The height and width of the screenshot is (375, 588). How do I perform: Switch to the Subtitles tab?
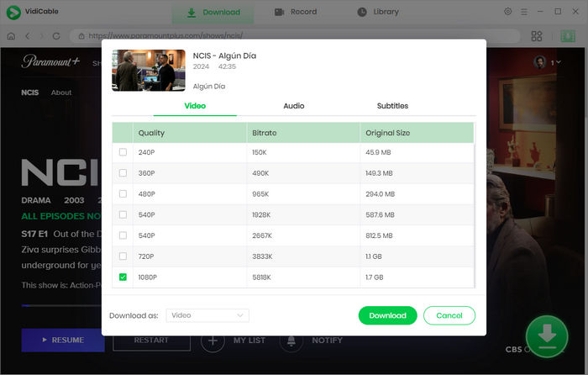pos(392,106)
